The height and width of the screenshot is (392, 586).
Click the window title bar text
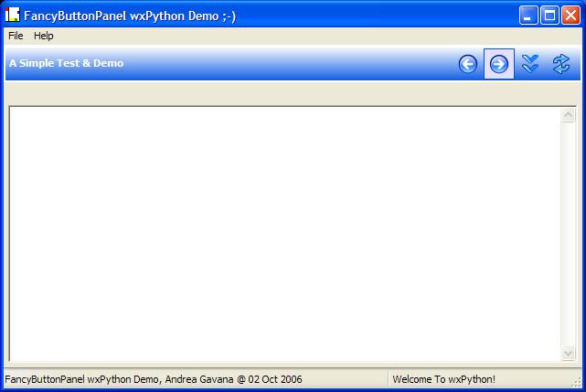pyautogui.click(x=130, y=16)
